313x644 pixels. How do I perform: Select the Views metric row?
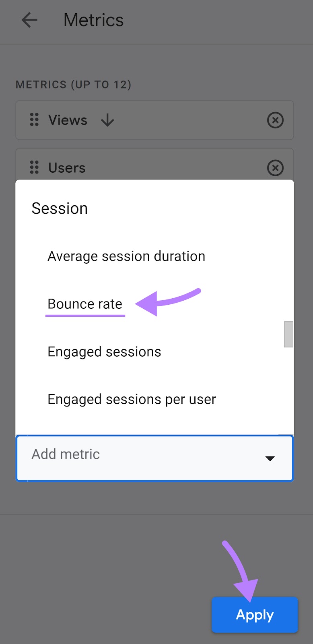(x=68, y=120)
